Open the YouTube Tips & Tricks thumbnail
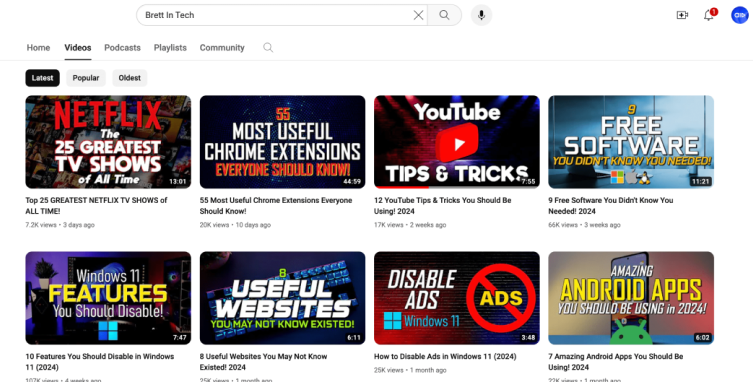The height and width of the screenshot is (382, 753). (457, 142)
